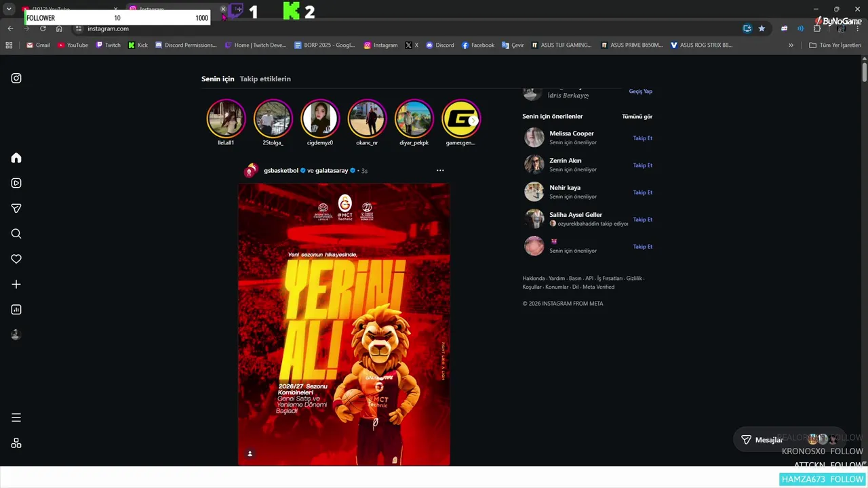Open post options three-dot menu
Image resolution: width=868 pixels, height=488 pixels.
[440, 171]
